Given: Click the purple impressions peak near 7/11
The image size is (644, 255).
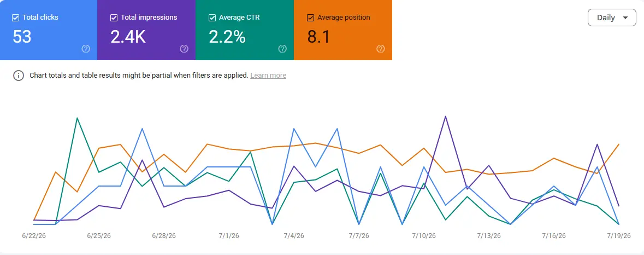Looking at the screenshot, I should (446, 117).
